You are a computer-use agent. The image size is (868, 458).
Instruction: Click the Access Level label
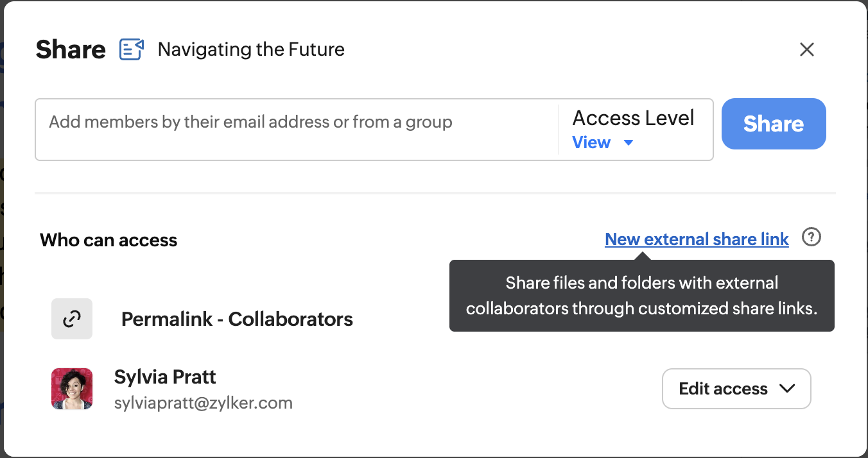click(x=633, y=118)
